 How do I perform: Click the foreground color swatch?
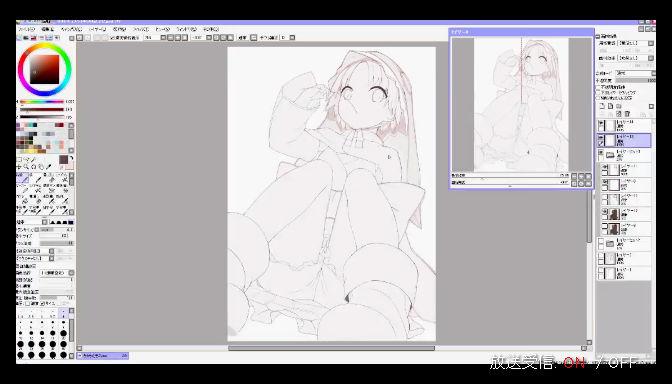(63, 159)
